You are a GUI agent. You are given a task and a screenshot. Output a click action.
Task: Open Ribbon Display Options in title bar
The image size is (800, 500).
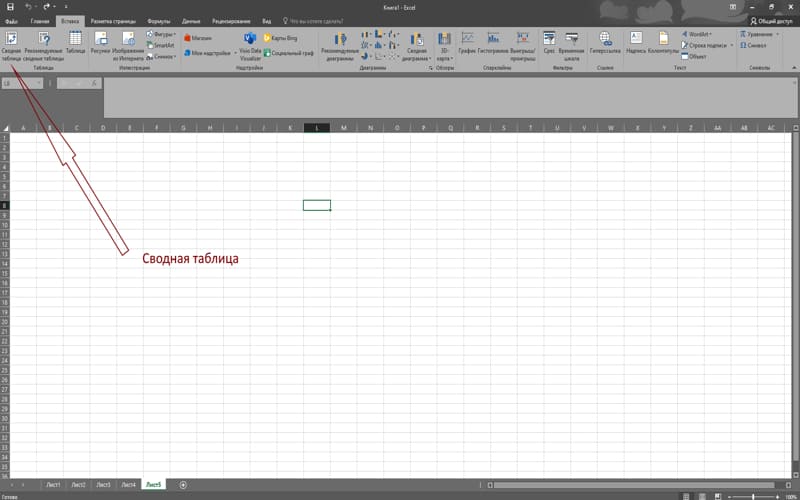pos(733,7)
